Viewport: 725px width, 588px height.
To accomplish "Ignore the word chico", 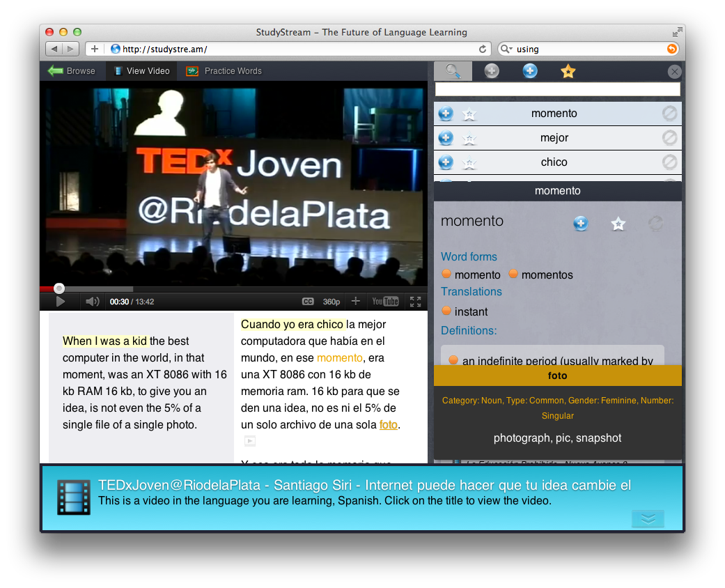I will (x=669, y=162).
